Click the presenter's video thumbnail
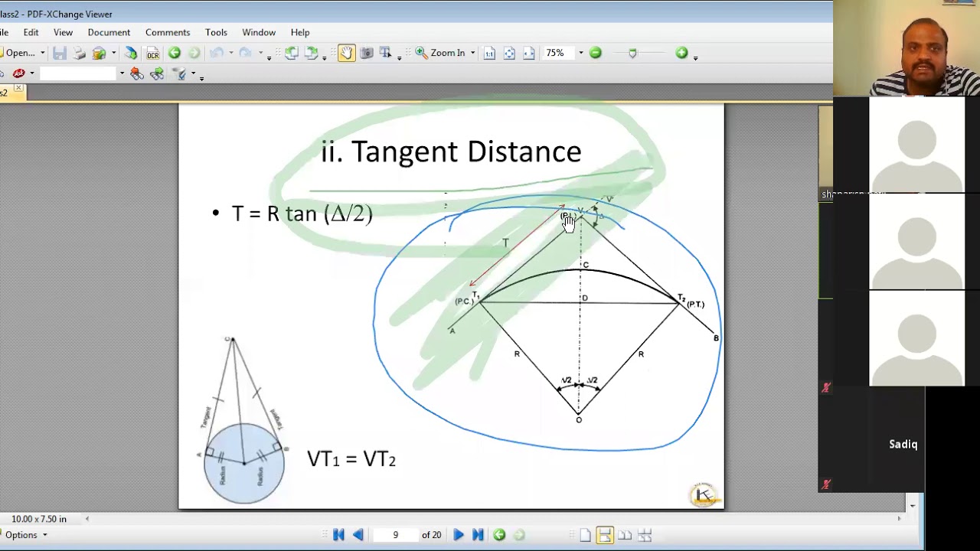This screenshot has height=551, width=980. click(x=906, y=48)
